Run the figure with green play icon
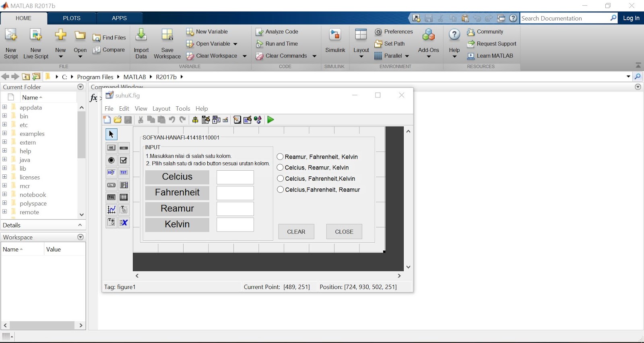 pyautogui.click(x=270, y=120)
